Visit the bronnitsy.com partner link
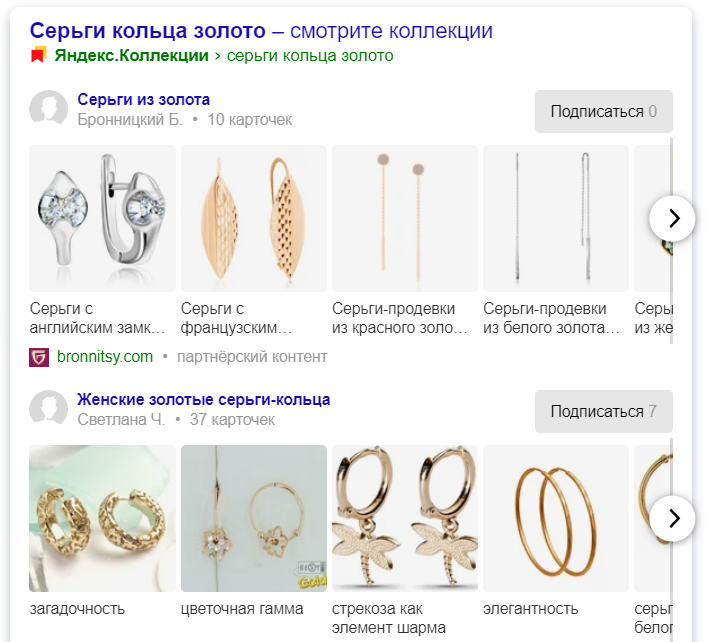 105,357
